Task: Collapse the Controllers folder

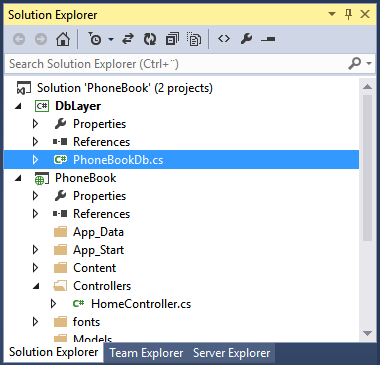Action: tap(36, 286)
